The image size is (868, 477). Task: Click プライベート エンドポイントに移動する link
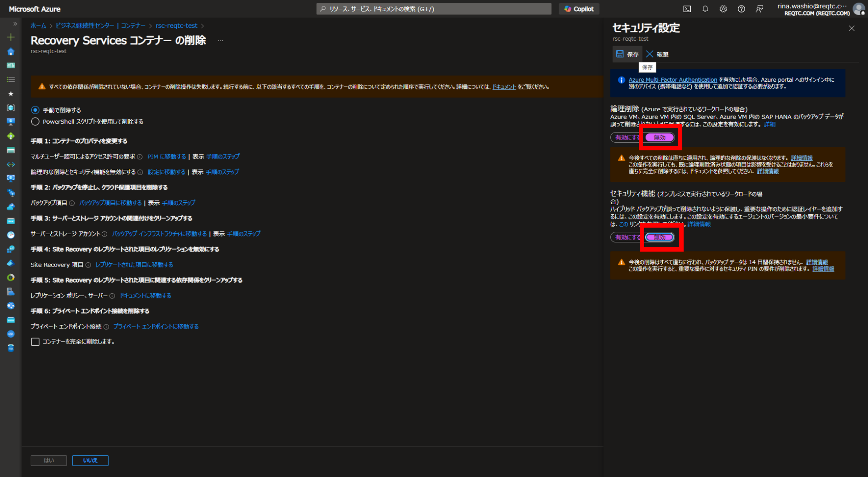156,327
